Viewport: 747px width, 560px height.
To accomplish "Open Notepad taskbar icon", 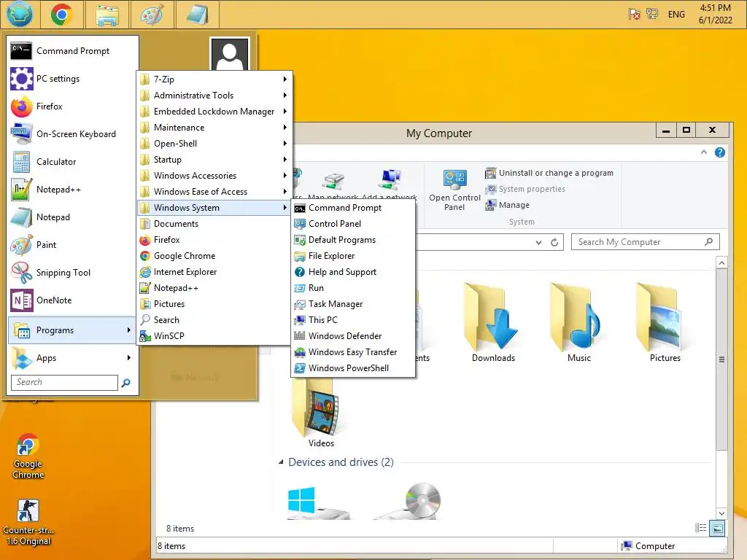I will click(197, 15).
